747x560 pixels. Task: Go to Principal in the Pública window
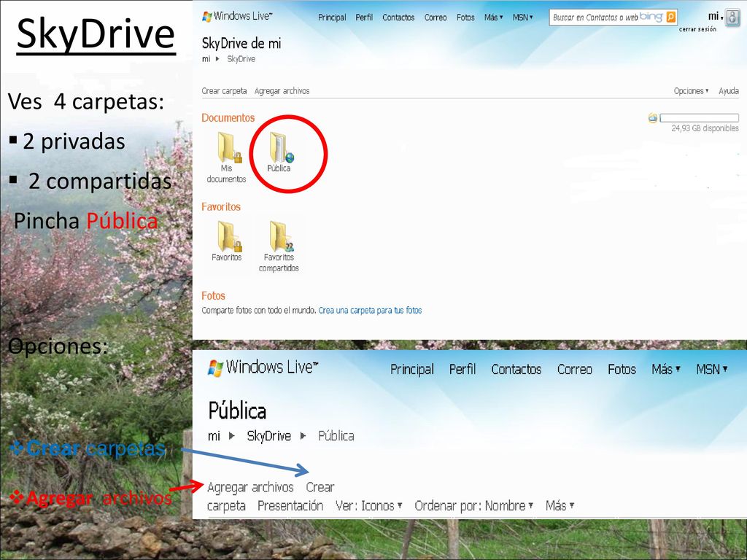pos(412,369)
